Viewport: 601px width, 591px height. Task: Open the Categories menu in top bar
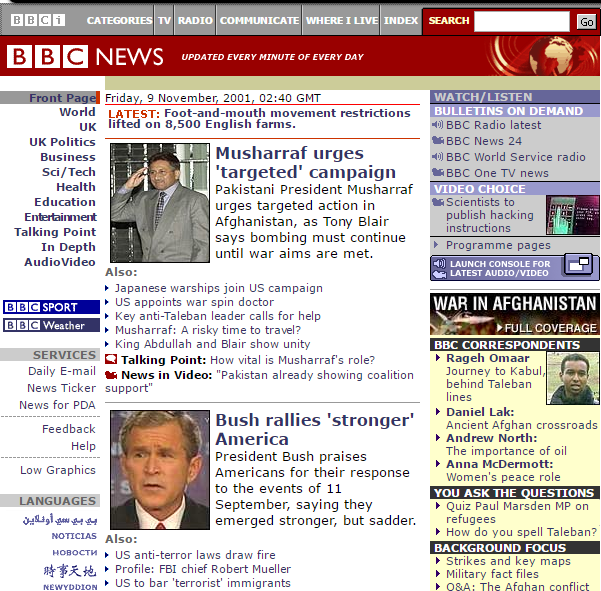[x=119, y=20]
